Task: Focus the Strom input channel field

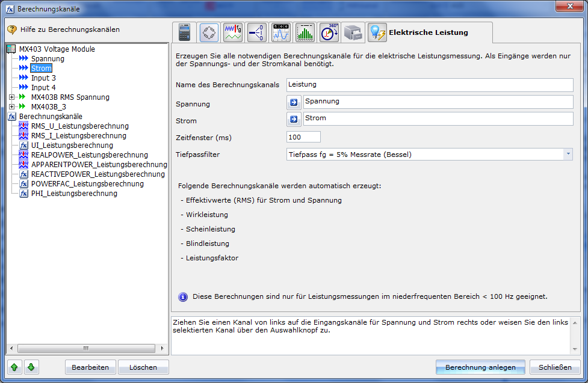Action: [438, 119]
